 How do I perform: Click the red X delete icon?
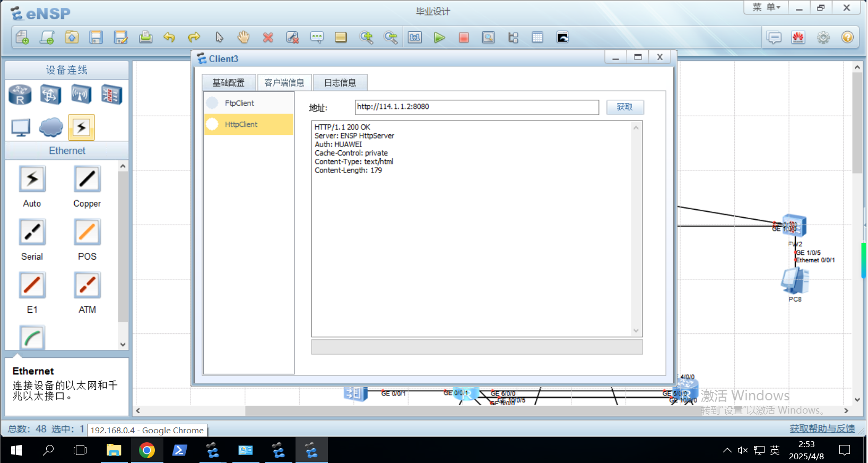[268, 37]
